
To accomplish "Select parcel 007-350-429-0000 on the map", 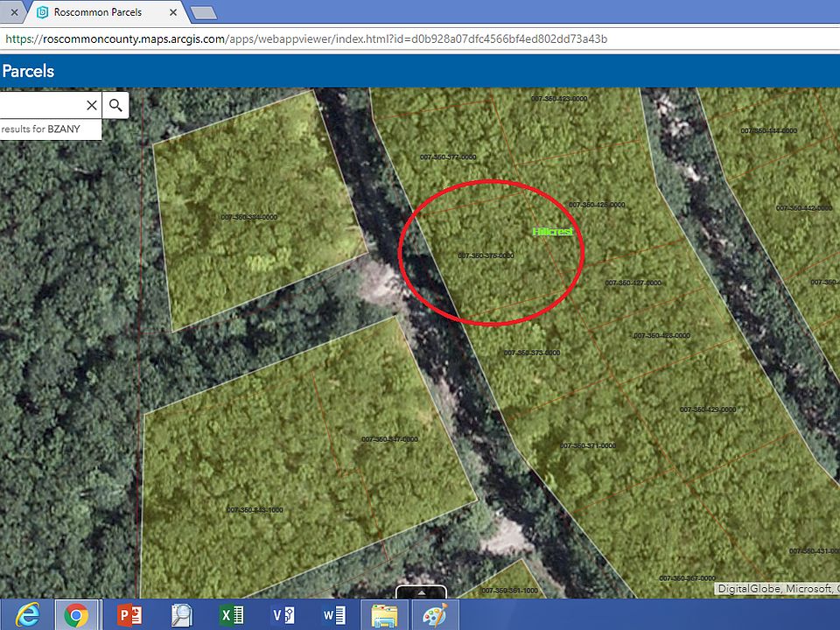I will coord(708,409).
